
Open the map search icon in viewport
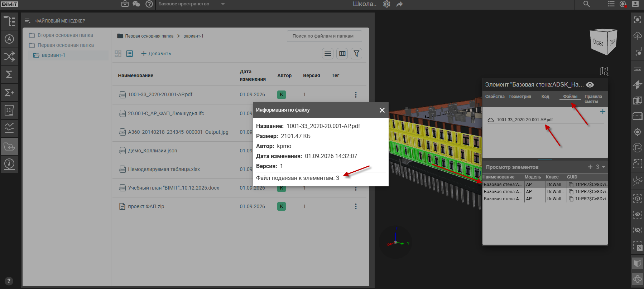[x=604, y=72]
